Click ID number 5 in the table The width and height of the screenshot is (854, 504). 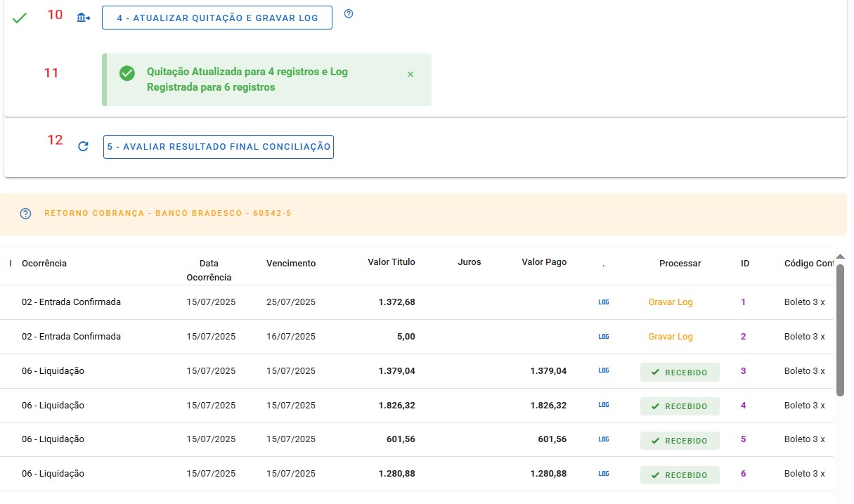coord(744,439)
